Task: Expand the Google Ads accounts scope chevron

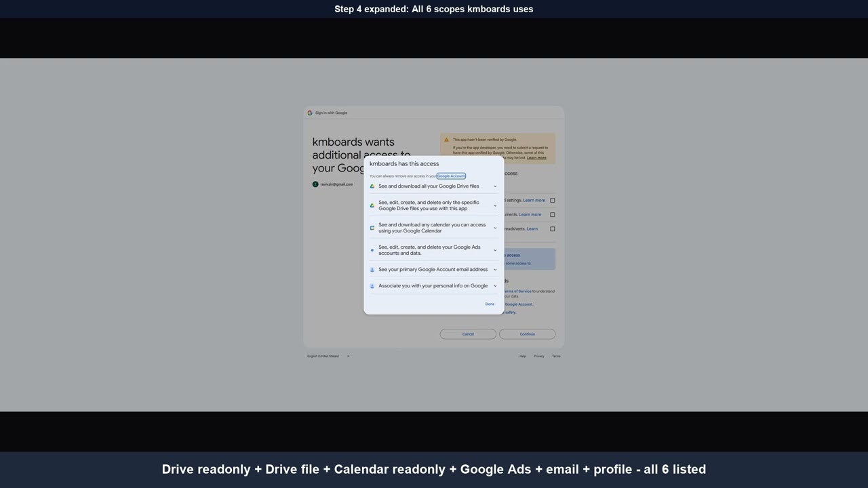Action: coord(495,250)
